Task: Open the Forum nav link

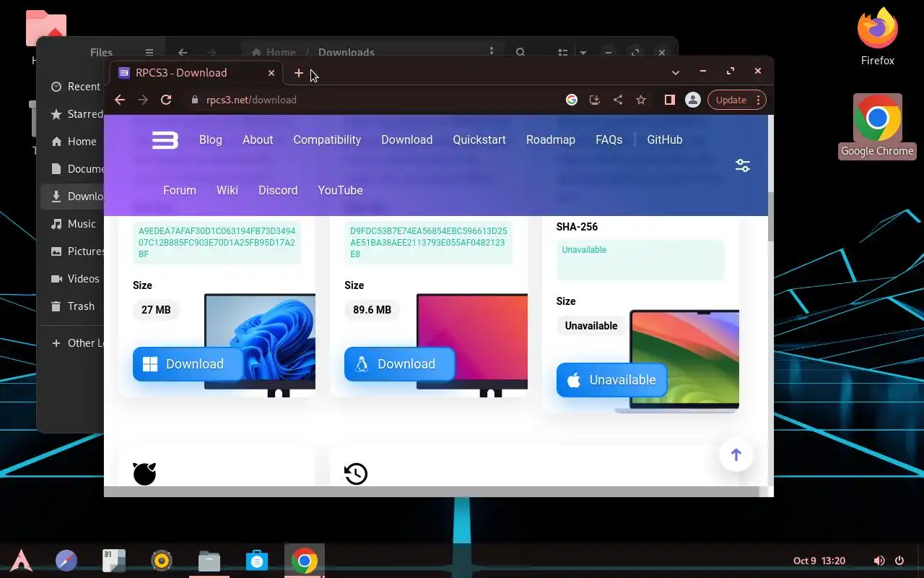Action: (180, 190)
